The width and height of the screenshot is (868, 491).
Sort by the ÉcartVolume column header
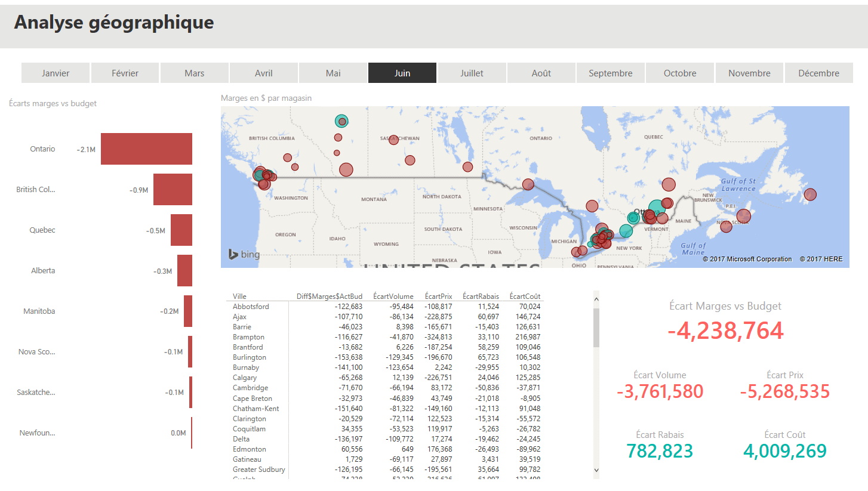click(x=393, y=296)
